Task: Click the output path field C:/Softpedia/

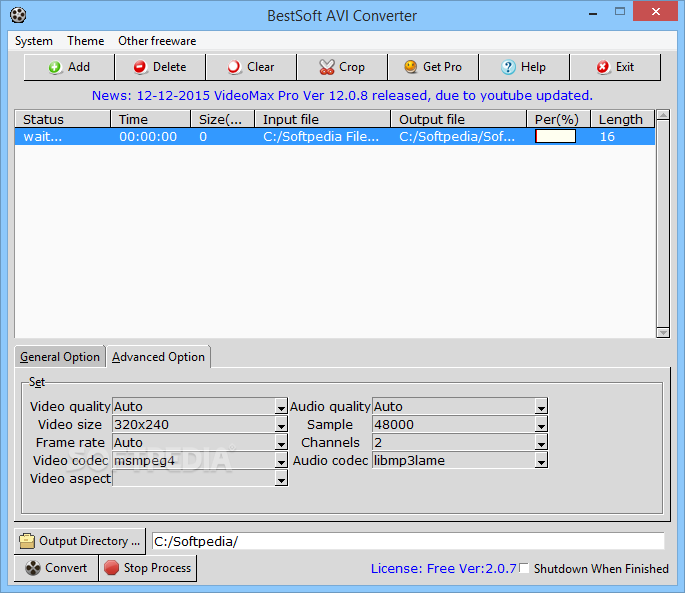Action: (408, 541)
